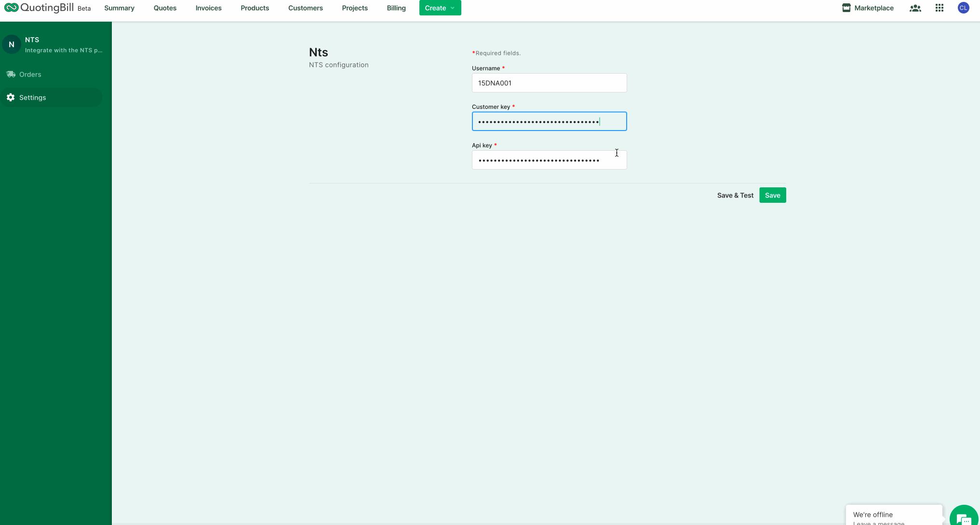Image resolution: width=980 pixels, height=525 pixels.
Task: Click the Save & Test button
Action: tap(735, 195)
